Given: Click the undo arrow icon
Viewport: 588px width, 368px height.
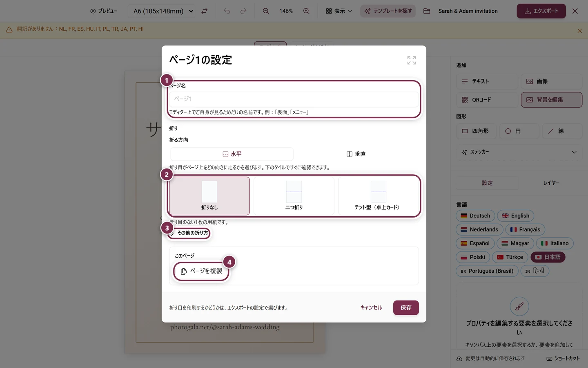Looking at the screenshot, I should tap(227, 11).
